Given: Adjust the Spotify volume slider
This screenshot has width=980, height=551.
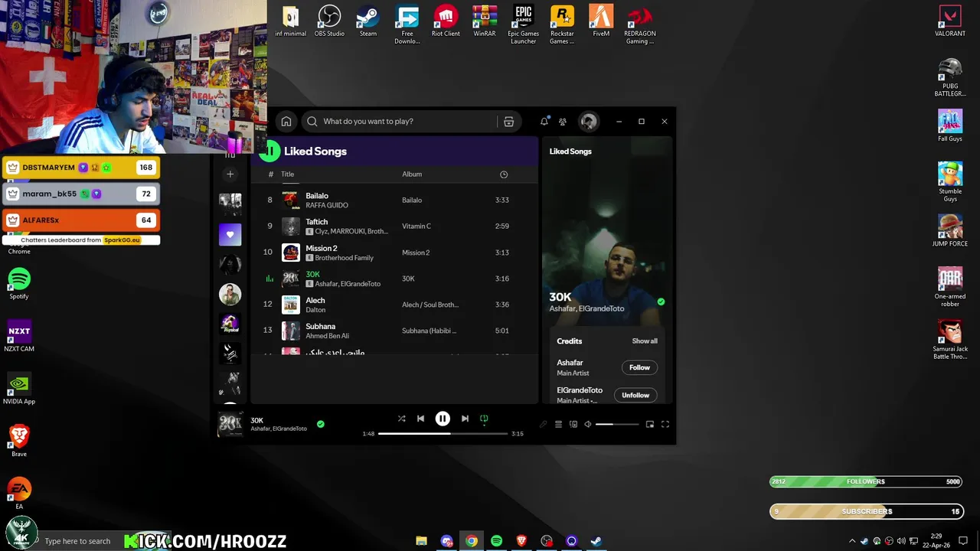Looking at the screenshot, I should 617,424.
